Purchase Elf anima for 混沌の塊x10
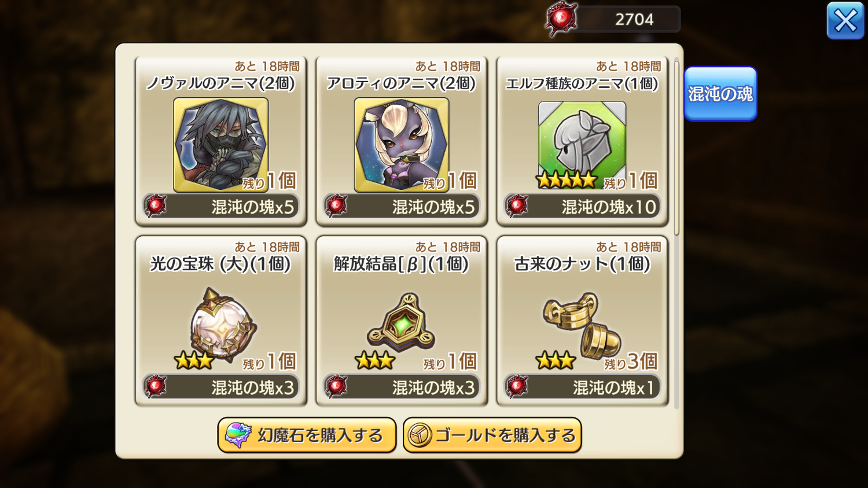This screenshot has height=488, width=868. click(x=582, y=206)
